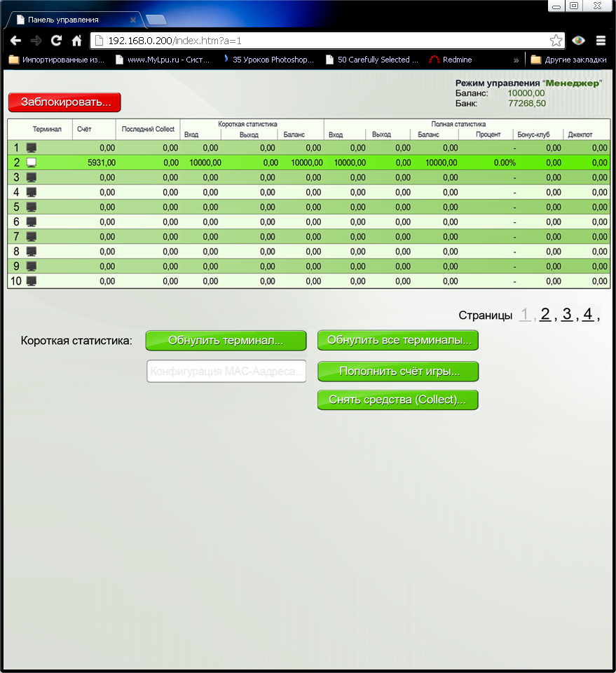
Task: Click the terminal 3 monitor icon
Action: 32,177
